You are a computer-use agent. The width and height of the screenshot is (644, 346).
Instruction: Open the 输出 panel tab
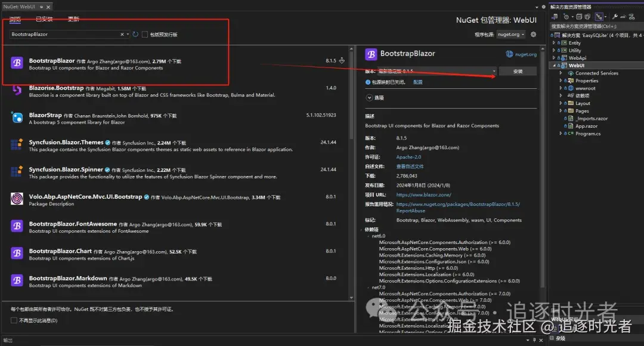tap(8, 340)
